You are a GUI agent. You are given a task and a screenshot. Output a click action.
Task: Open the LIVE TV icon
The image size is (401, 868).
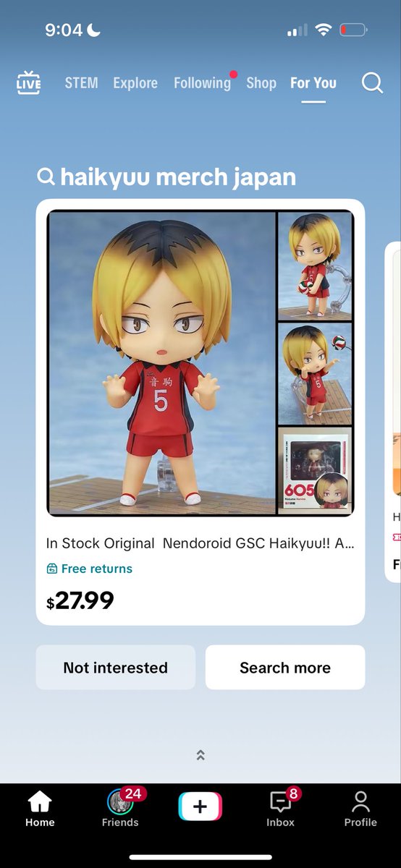tap(29, 82)
